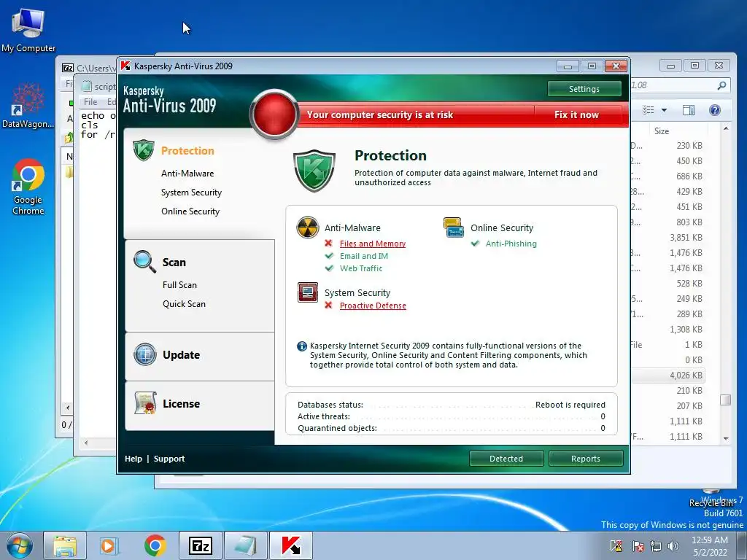747x560 pixels.
Task: Start a Quick Scan from sidebar
Action: pos(185,304)
